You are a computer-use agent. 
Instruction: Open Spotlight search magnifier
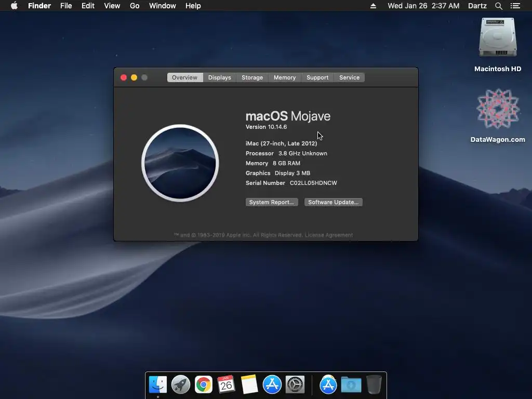[x=498, y=6]
